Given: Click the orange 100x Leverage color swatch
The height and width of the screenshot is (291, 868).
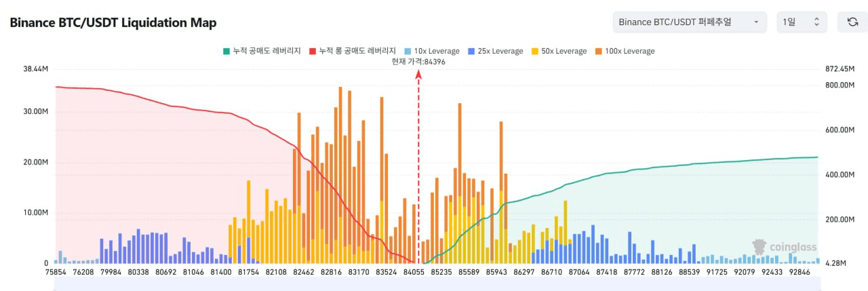Looking at the screenshot, I should [598, 52].
